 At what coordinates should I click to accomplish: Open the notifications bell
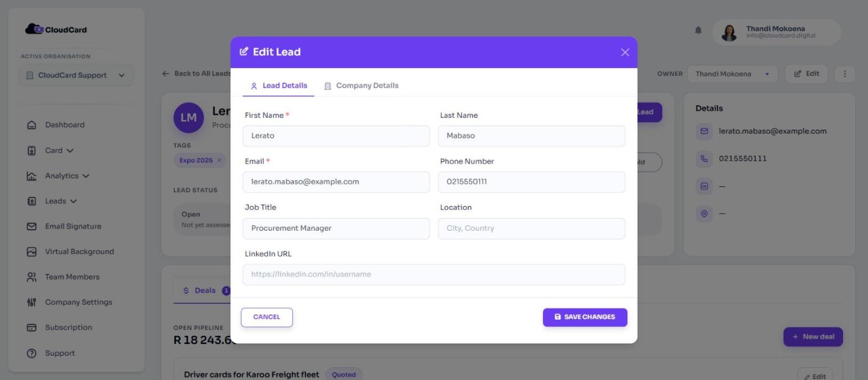pyautogui.click(x=699, y=30)
